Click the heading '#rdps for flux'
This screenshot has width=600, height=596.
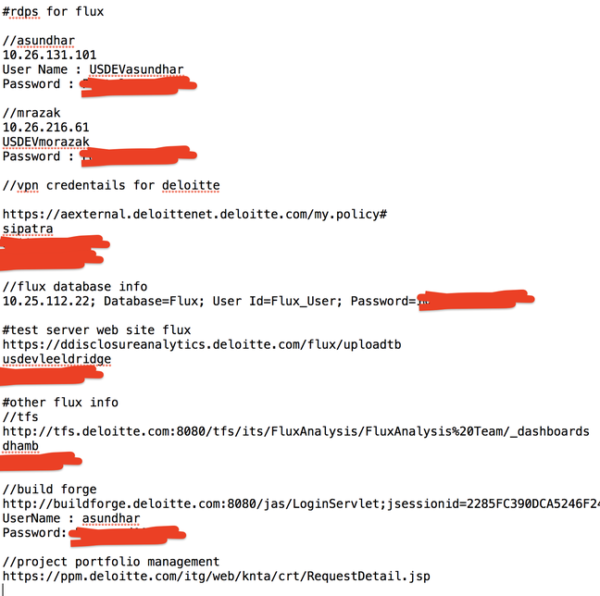point(53,11)
